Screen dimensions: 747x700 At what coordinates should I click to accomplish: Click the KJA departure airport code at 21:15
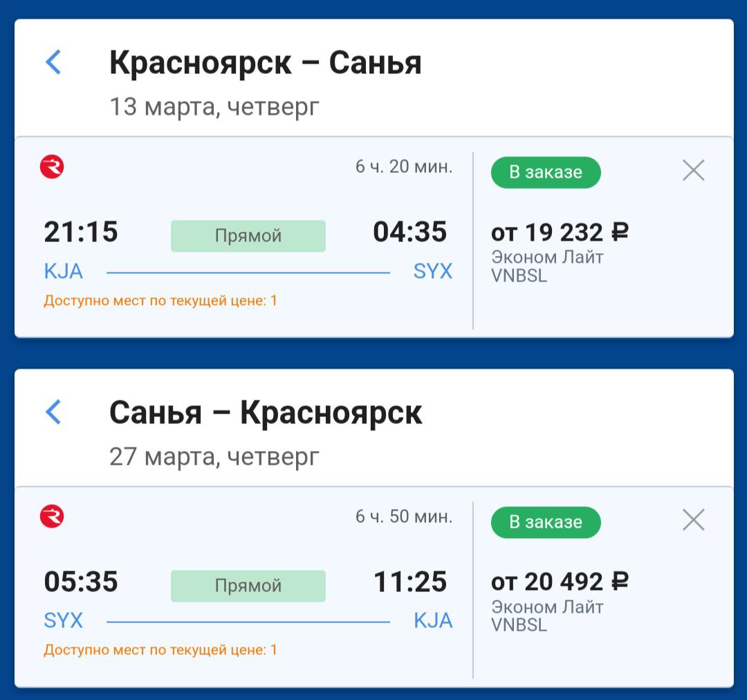(64, 272)
